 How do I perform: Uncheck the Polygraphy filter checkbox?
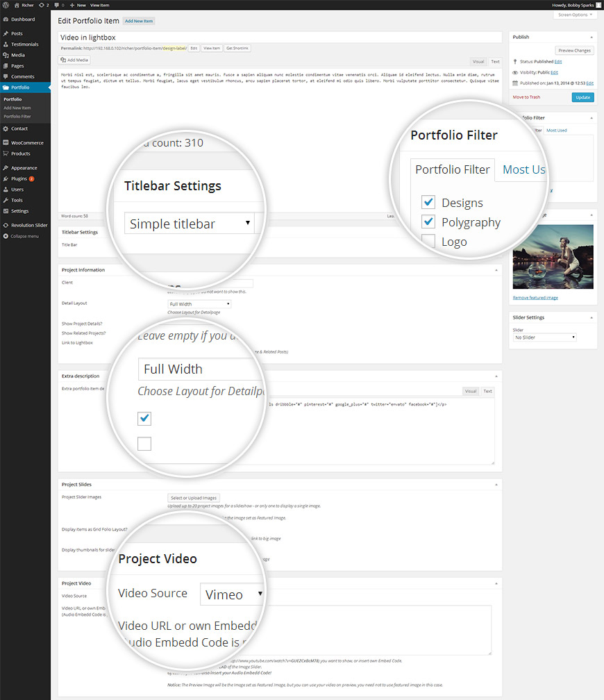(x=428, y=222)
